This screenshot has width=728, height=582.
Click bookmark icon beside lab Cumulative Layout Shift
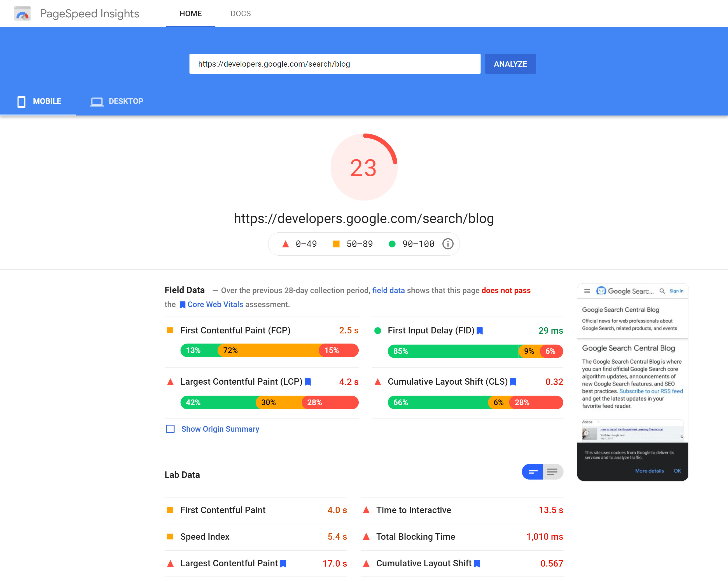tap(477, 564)
